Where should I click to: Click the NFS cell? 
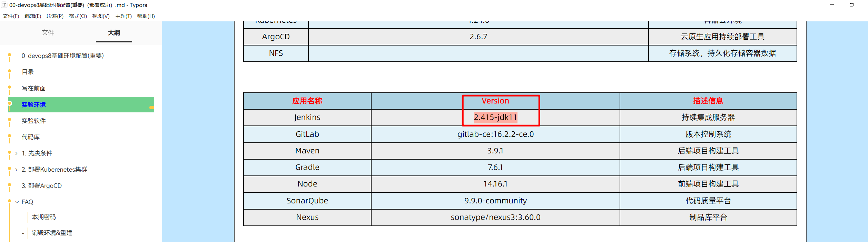276,53
